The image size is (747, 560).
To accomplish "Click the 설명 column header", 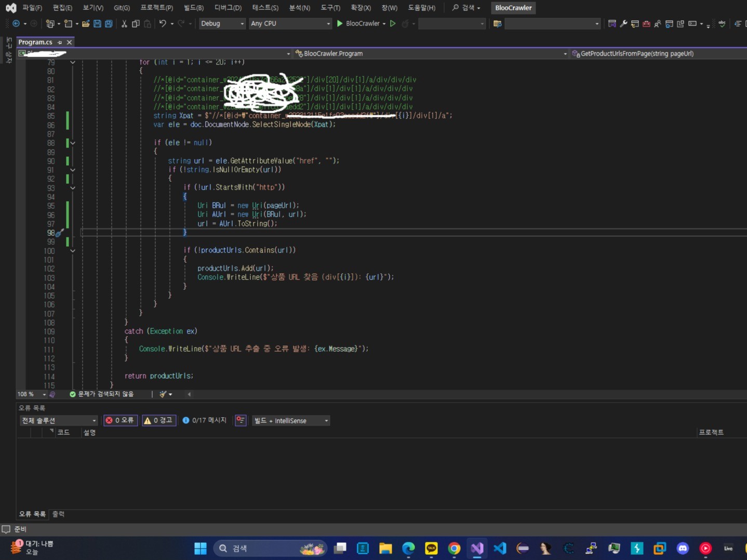I will 89,432.
